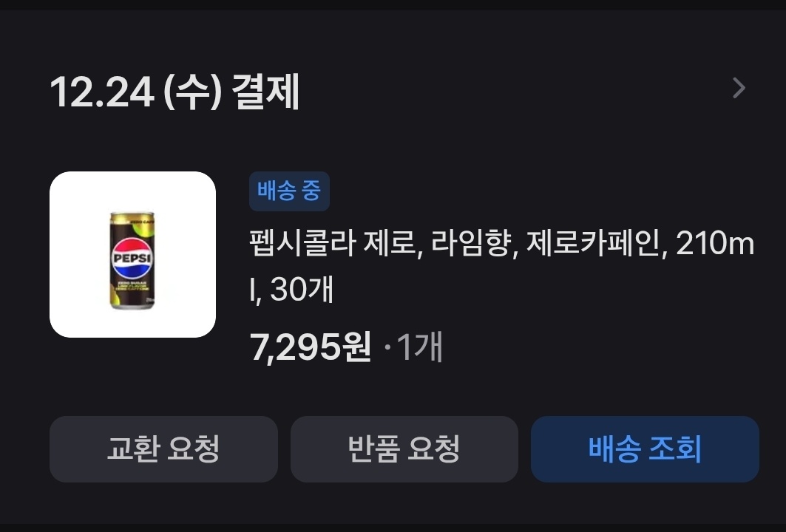
Task: Tap the 1개 quantity label
Action: 419,347
